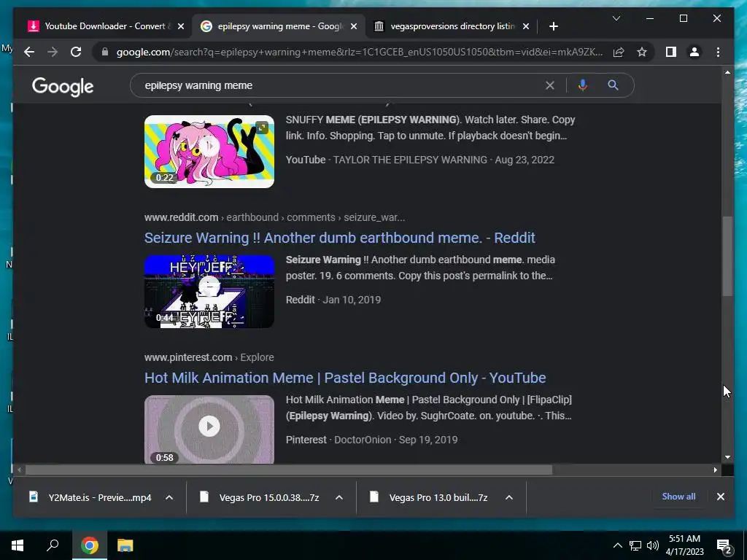Viewport: 747px width, 560px height.
Task: Bookmark this tab with the star icon
Action: click(642, 52)
